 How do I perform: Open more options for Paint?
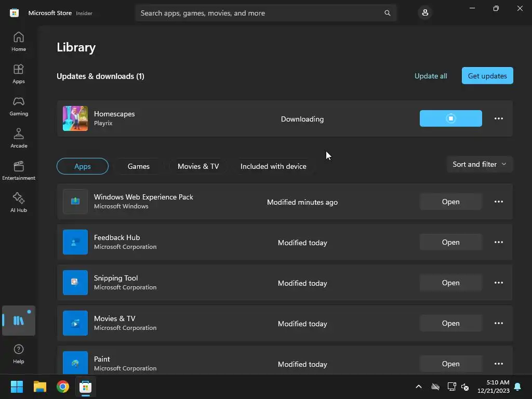click(498, 364)
